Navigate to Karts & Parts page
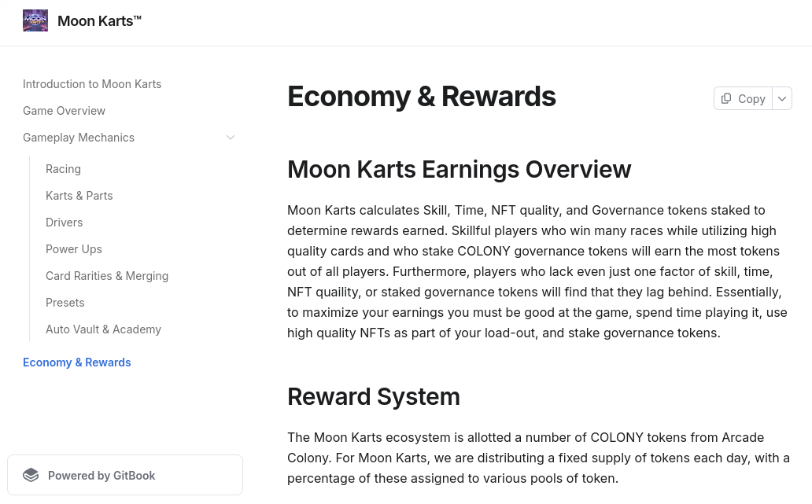The width and height of the screenshot is (812, 504). 79,196
